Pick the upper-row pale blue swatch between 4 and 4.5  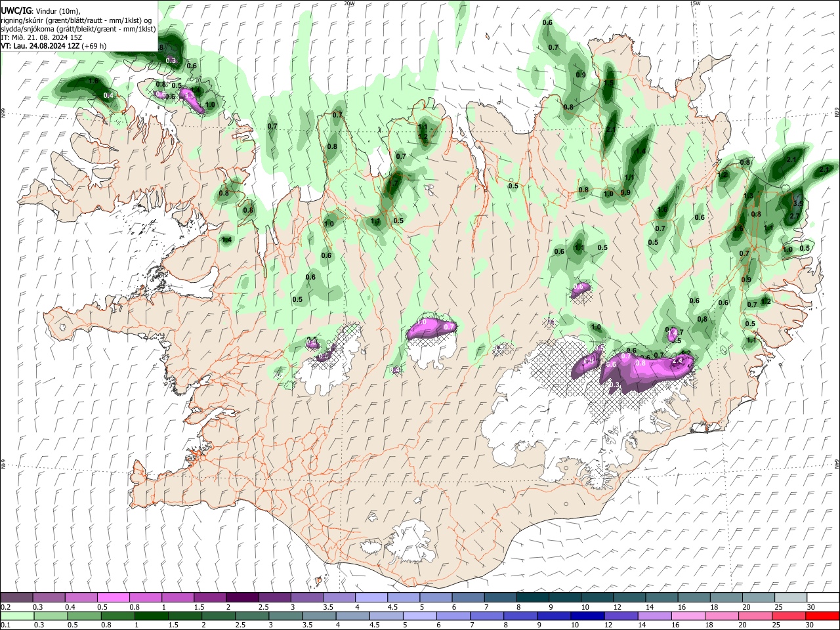tap(371, 597)
